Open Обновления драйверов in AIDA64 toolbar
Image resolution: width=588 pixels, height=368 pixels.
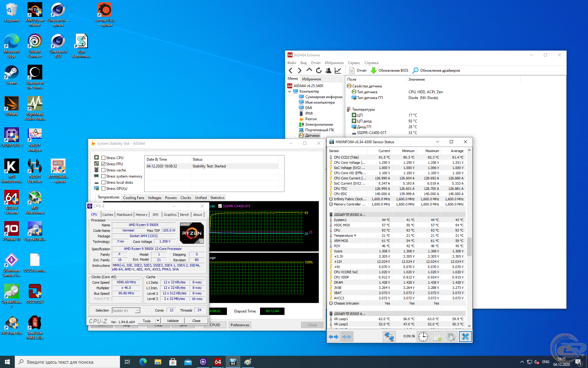(x=436, y=71)
